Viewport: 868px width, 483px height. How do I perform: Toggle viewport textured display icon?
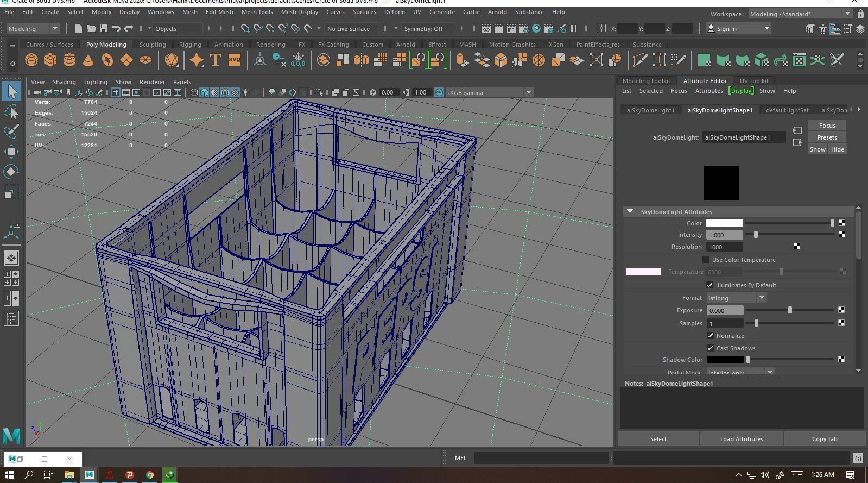pos(235,92)
